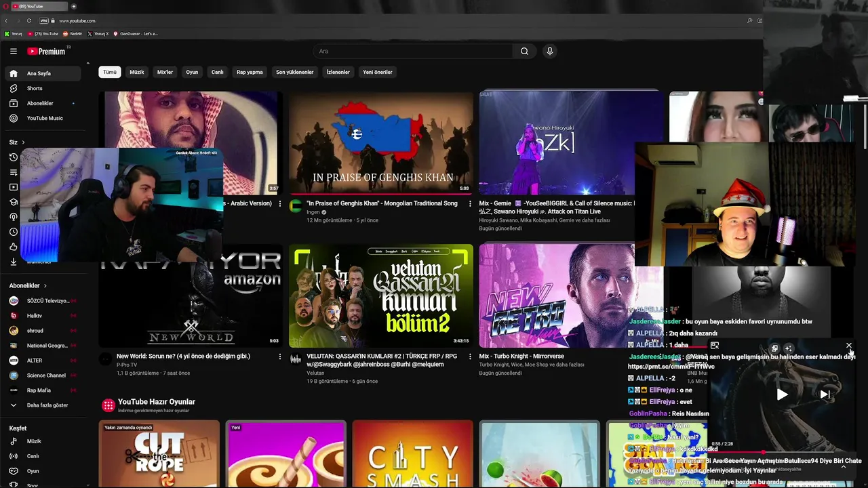Viewport: 868px width, 488px height.
Task: Open Canlı under Keşfet
Action: coord(44,456)
